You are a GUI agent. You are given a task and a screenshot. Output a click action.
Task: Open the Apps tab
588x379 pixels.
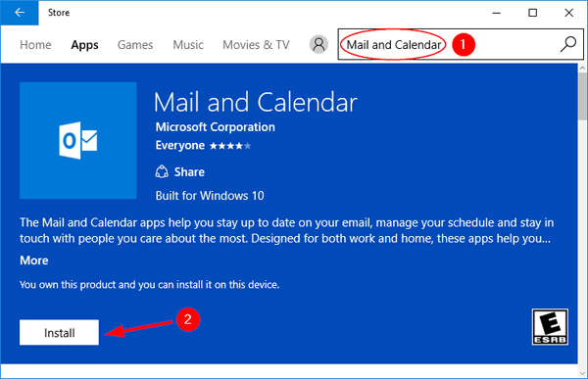[x=84, y=45]
